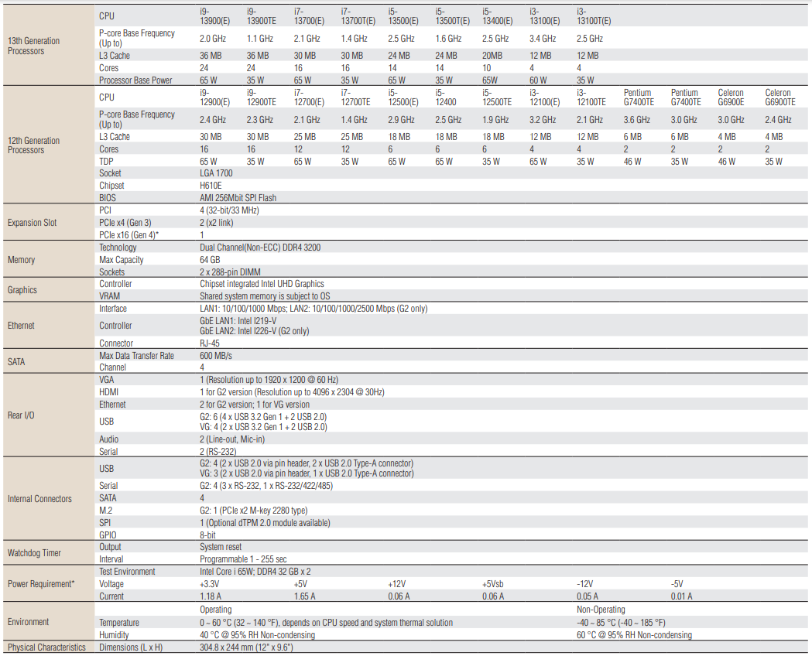This screenshot has height=656, width=812.
Task: Select the RJ-45 connector value
Action: point(210,343)
